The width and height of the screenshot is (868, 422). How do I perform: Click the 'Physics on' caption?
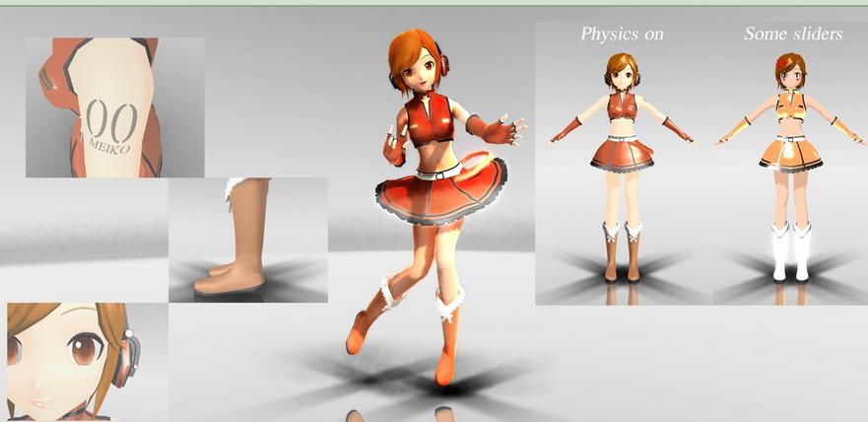click(622, 34)
